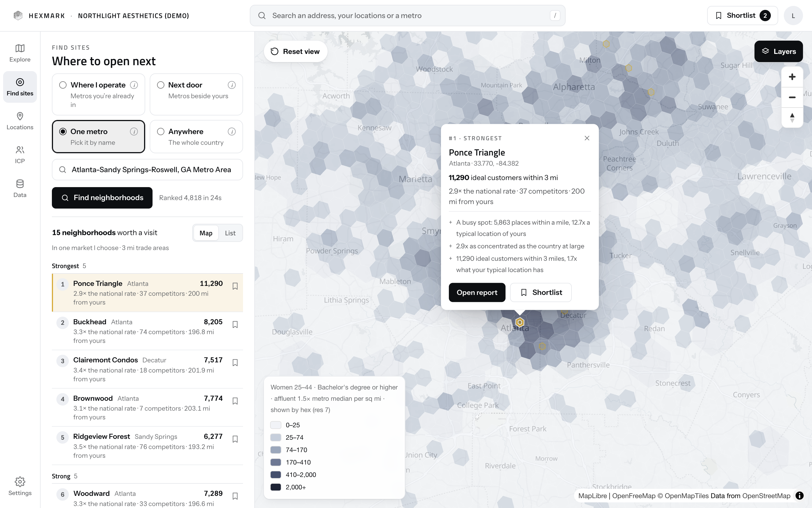Select the Where I operate radio
812x508 pixels.
[x=63, y=85]
